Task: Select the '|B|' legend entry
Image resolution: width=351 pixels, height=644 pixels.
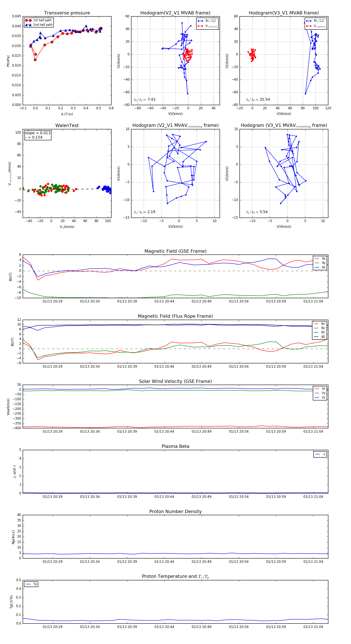Action: [x=320, y=337]
